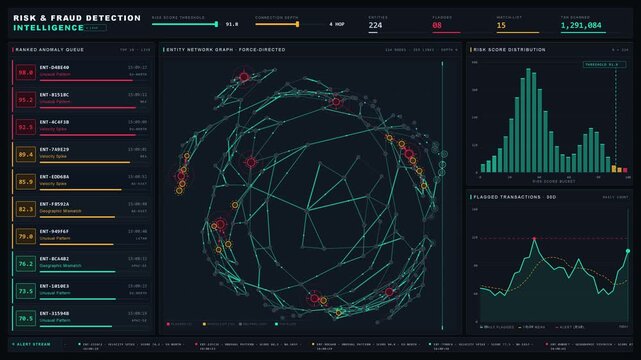
Task: Open anomaly row ENT-D48E40
Action: point(81,72)
